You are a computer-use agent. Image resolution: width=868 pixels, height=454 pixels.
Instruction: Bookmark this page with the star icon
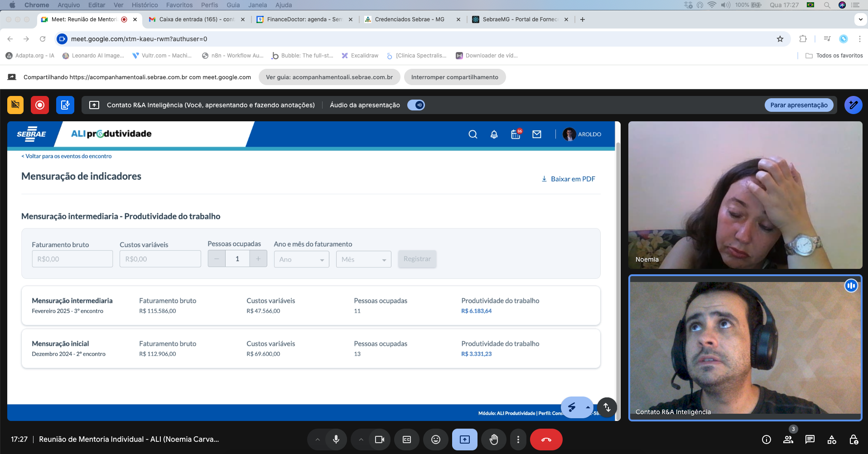(780, 39)
